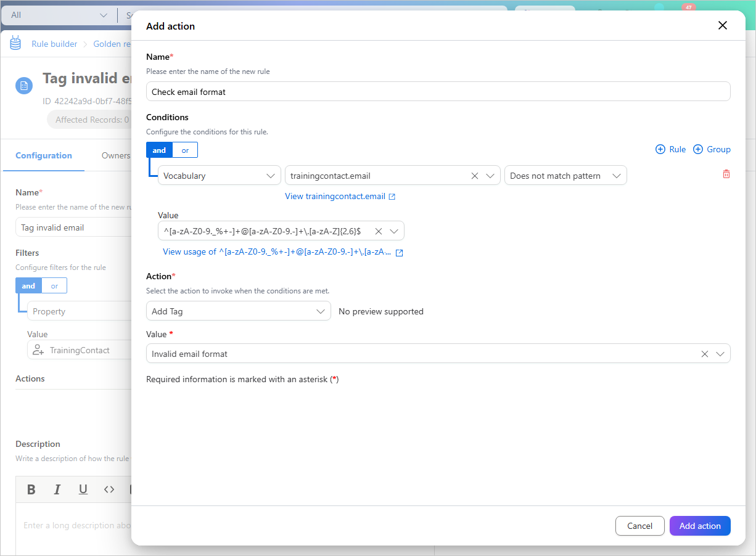Expand the trainingcontact.email dropdown arrow
Viewport: 756px width, 556px height.
point(490,176)
